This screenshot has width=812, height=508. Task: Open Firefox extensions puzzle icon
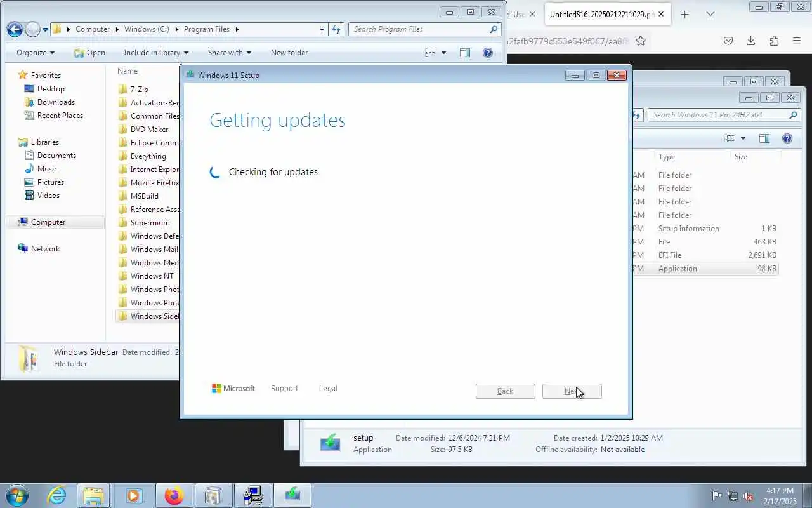(x=774, y=41)
